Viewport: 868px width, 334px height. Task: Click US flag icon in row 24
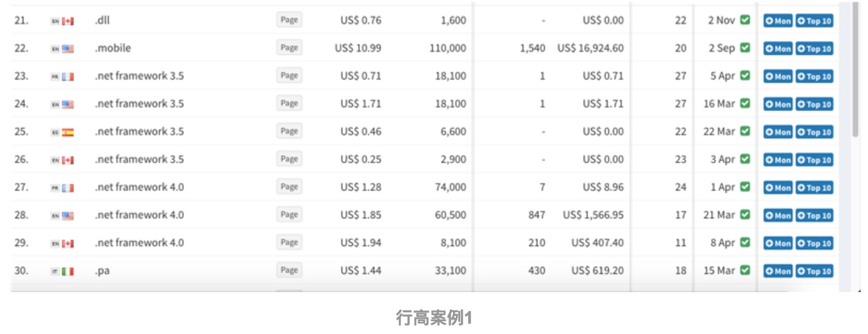click(x=67, y=105)
